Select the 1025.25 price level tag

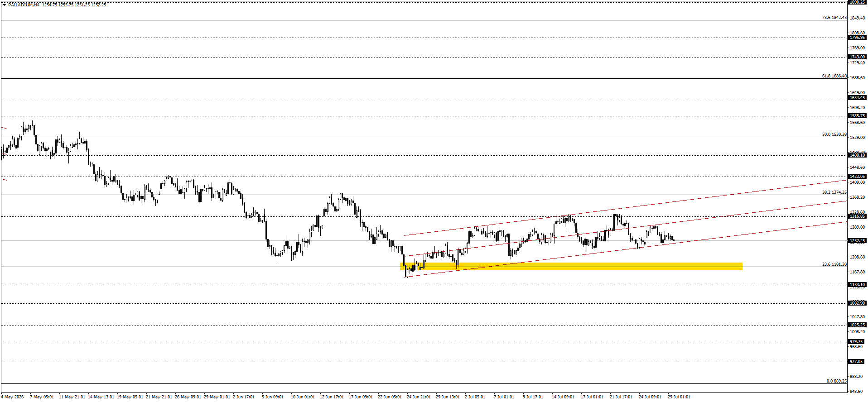click(857, 325)
